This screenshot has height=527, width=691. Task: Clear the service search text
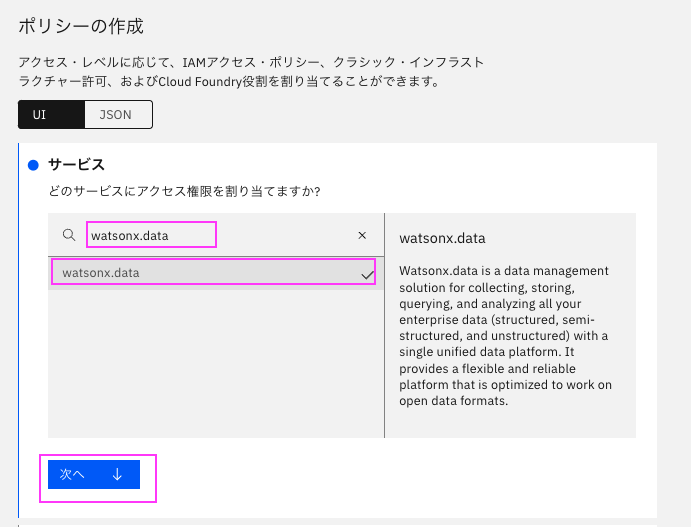[x=362, y=235]
